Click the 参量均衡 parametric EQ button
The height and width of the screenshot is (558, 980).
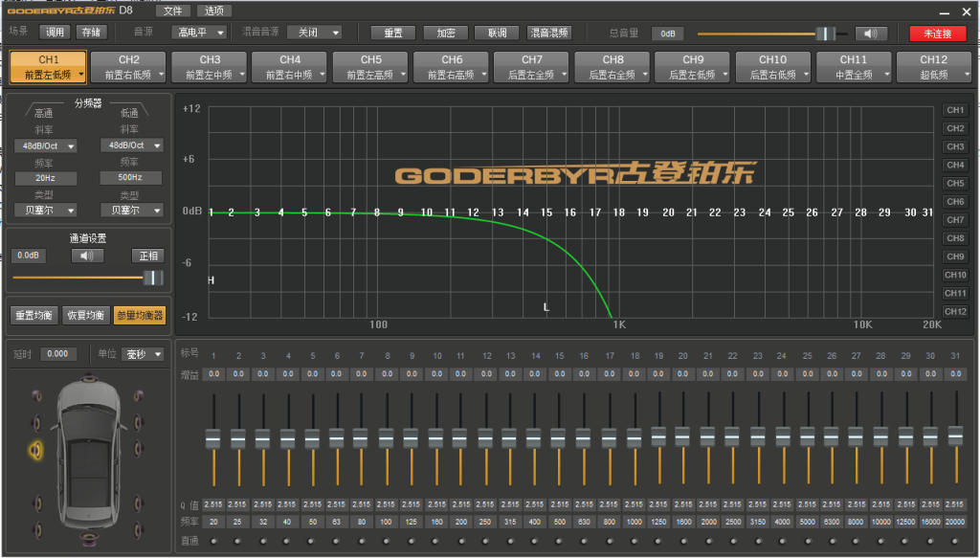[140, 315]
